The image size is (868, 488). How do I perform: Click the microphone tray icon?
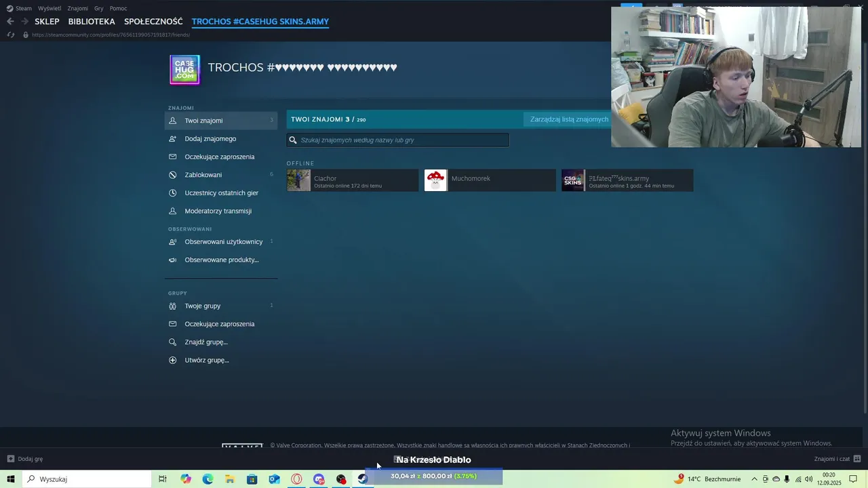tap(787, 479)
